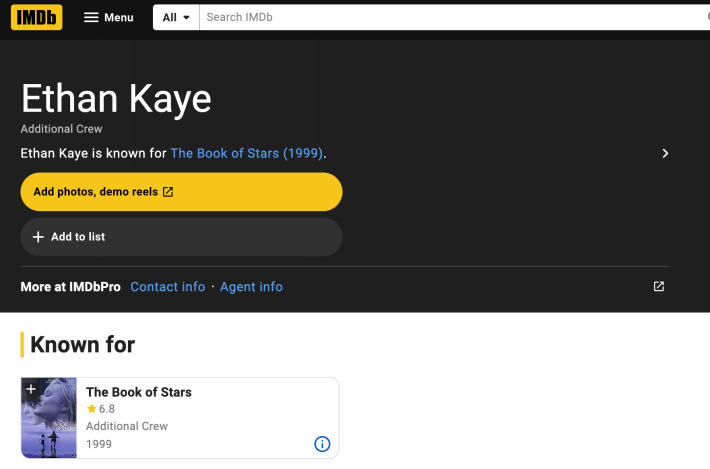Open The Book of Stars poster thumbnail
Viewport: 710px width, 469px height.
click(x=49, y=418)
